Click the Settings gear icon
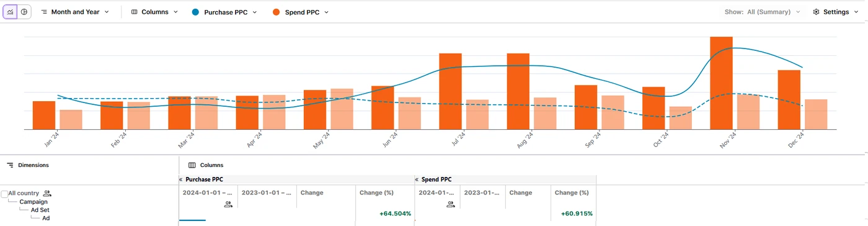The image size is (868, 226). (x=816, y=12)
